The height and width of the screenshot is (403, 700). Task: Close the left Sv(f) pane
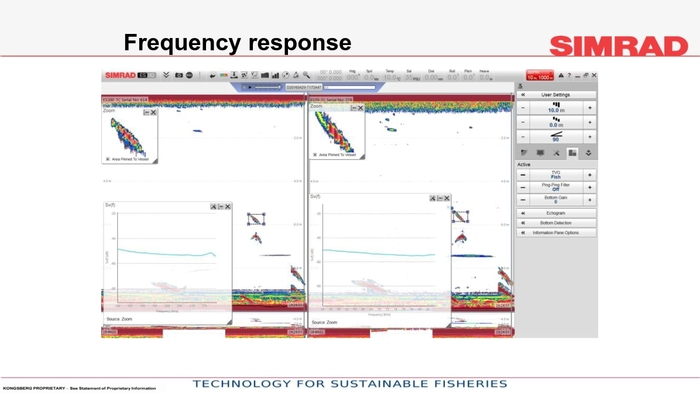point(228,207)
